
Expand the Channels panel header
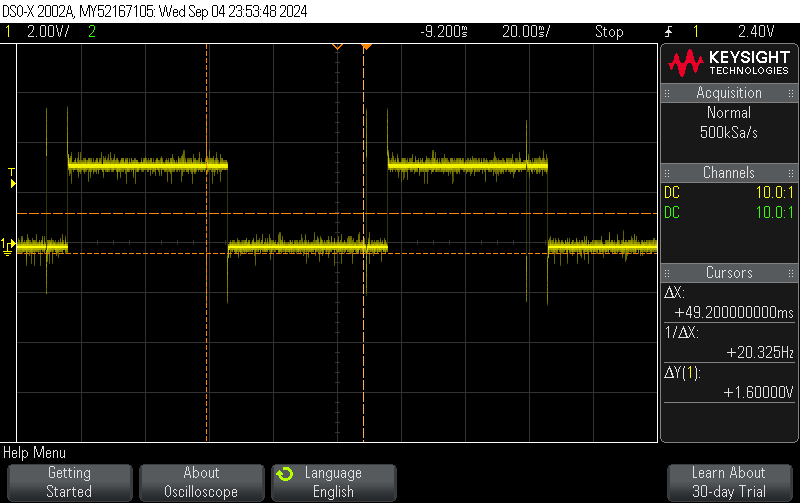tap(729, 173)
